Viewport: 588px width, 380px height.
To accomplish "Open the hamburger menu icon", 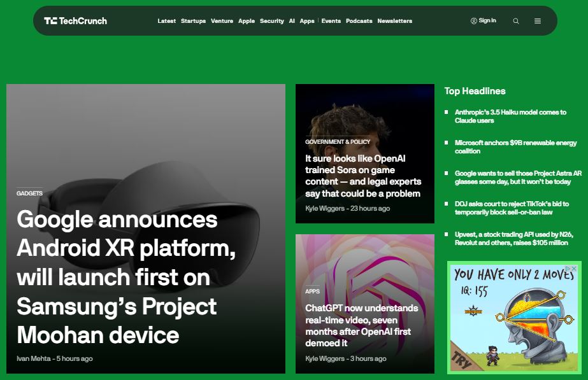I will (x=538, y=21).
